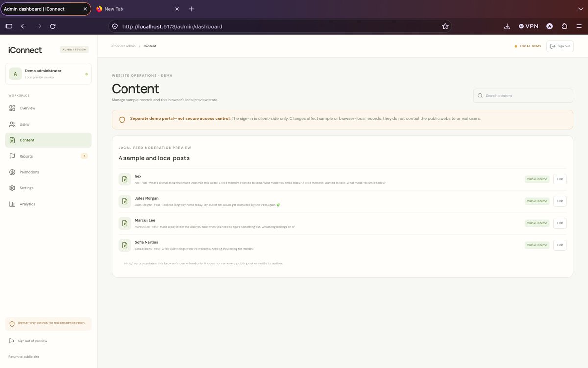This screenshot has width=588, height=368.
Task: Open the iConnect admin breadcrumb link
Action: click(123, 46)
